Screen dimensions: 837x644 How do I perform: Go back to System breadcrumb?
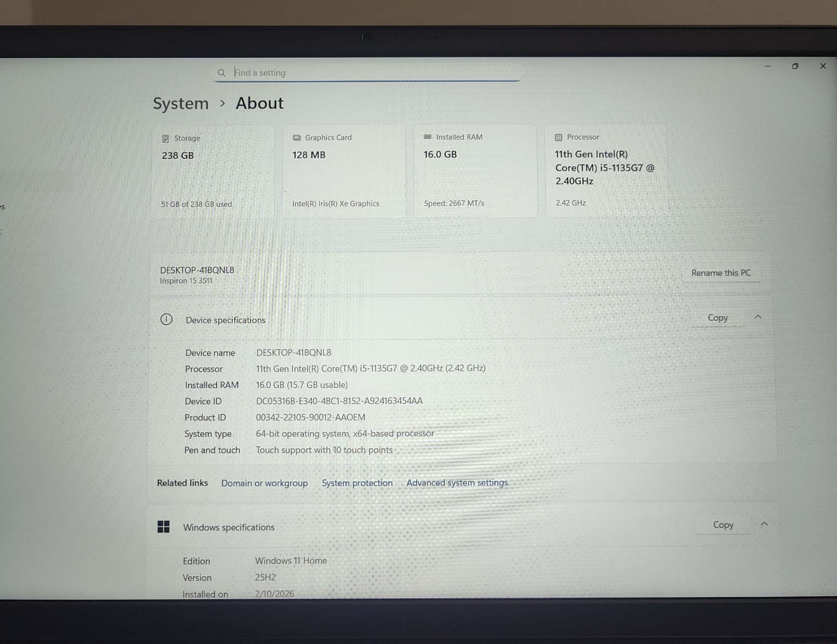click(180, 104)
